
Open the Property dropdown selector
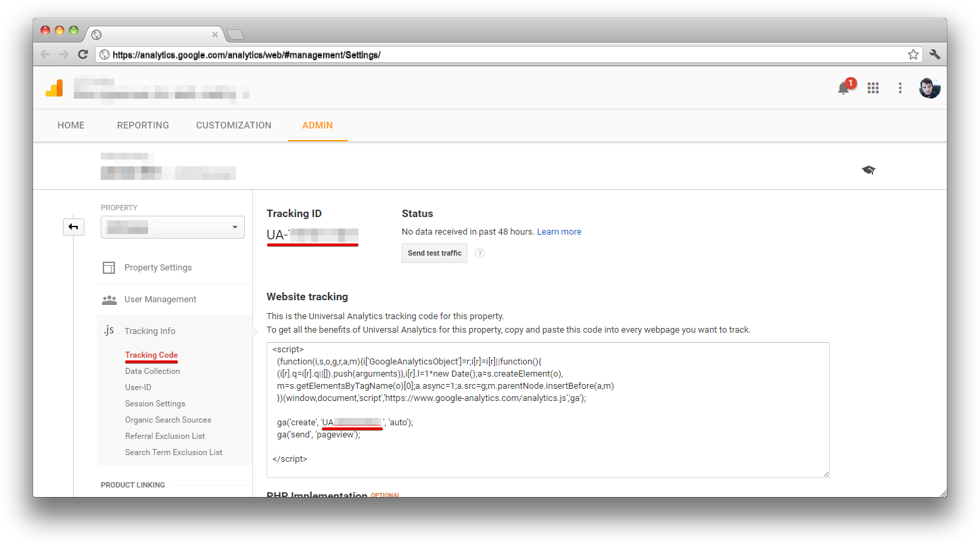(x=172, y=227)
